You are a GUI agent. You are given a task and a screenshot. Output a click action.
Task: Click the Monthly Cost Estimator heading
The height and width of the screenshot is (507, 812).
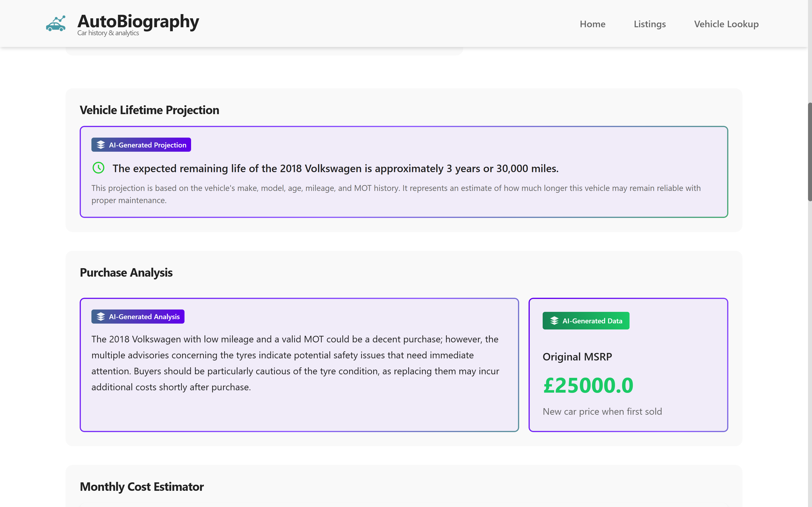141,487
